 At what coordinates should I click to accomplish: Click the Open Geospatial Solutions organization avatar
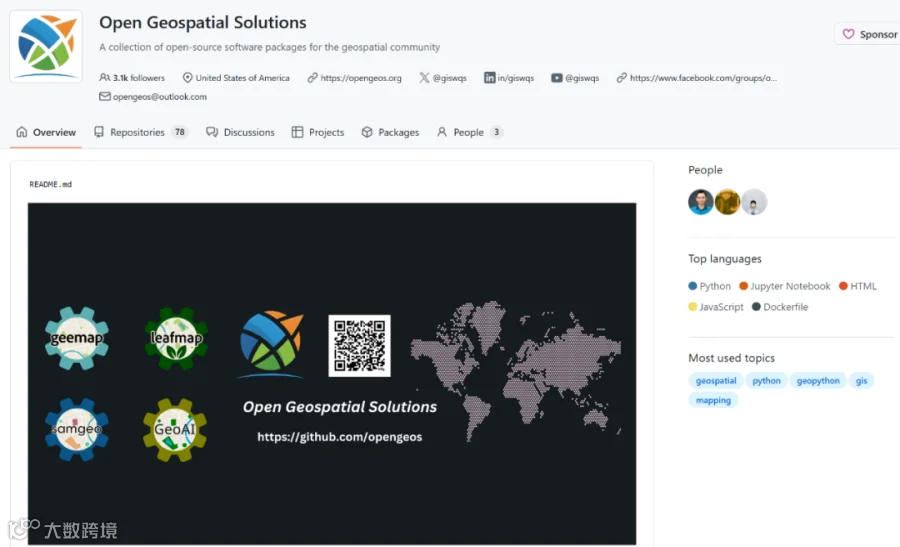[46, 46]
